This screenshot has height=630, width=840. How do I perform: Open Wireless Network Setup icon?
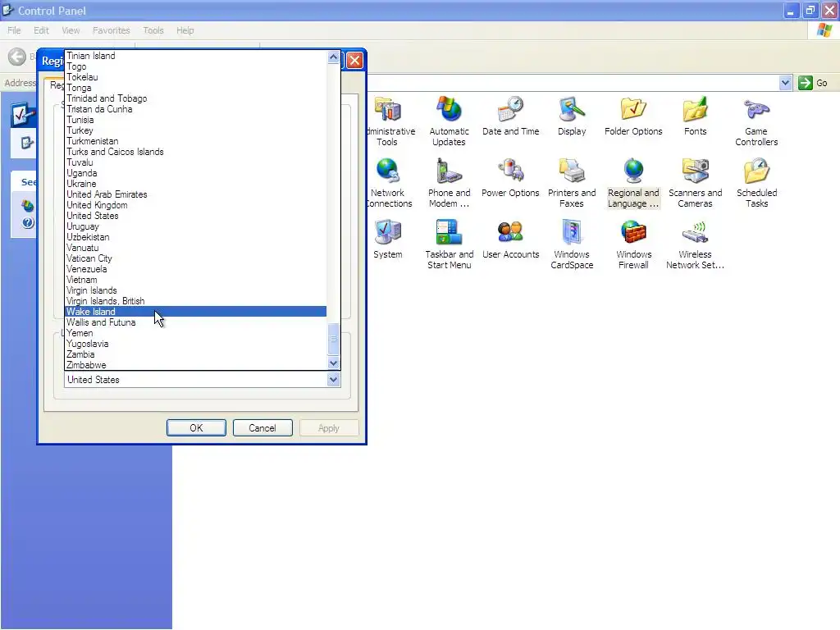[695, 233]
